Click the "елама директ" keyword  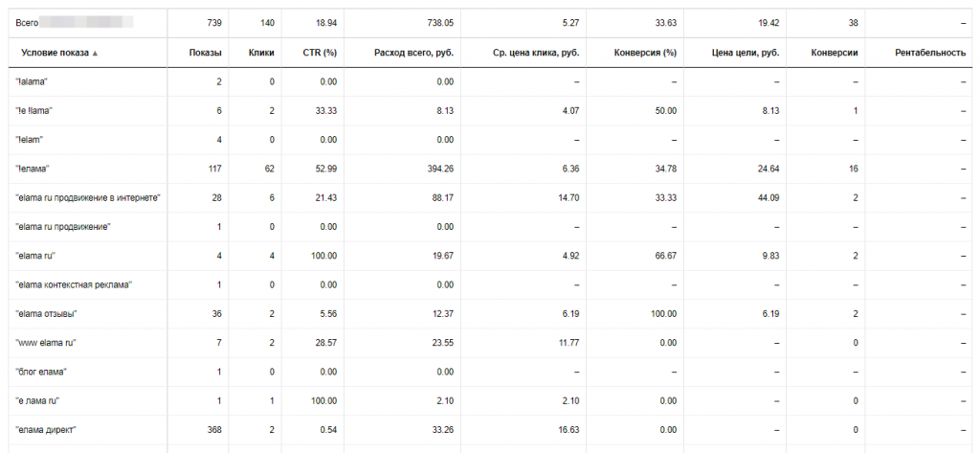46,430
